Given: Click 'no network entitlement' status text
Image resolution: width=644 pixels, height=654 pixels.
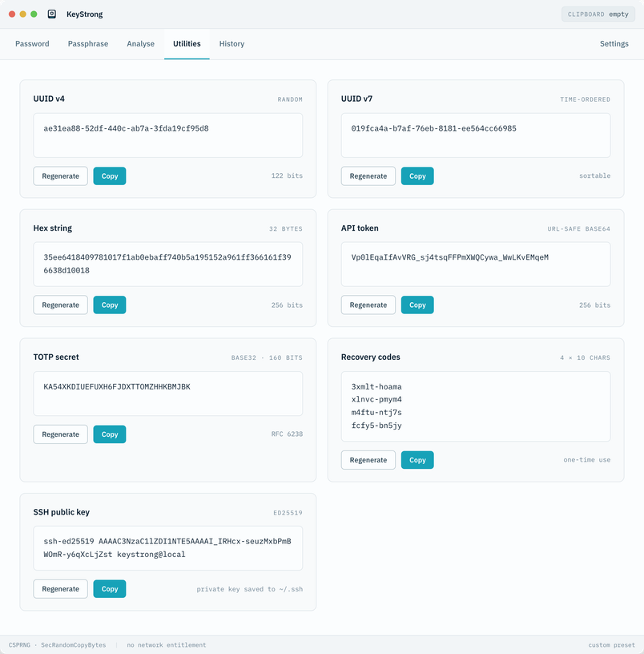Looking at the screenshot, I should pos(167,645).
